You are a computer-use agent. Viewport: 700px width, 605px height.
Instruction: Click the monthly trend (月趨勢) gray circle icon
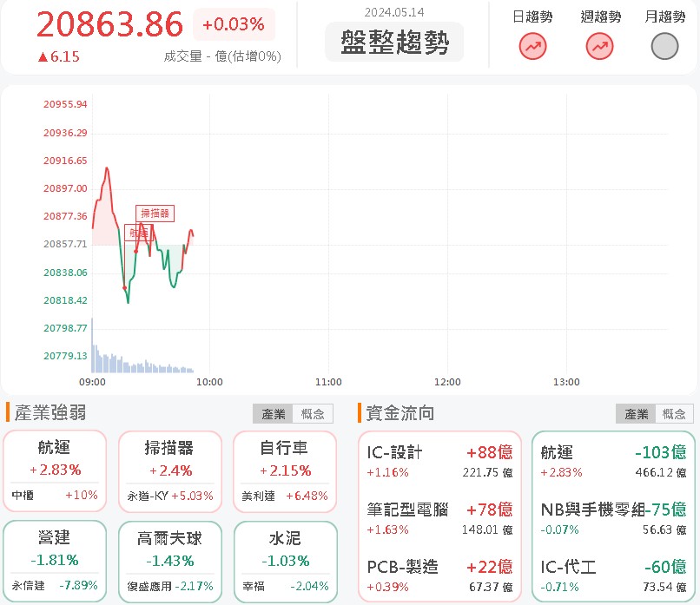coord(664,46)
